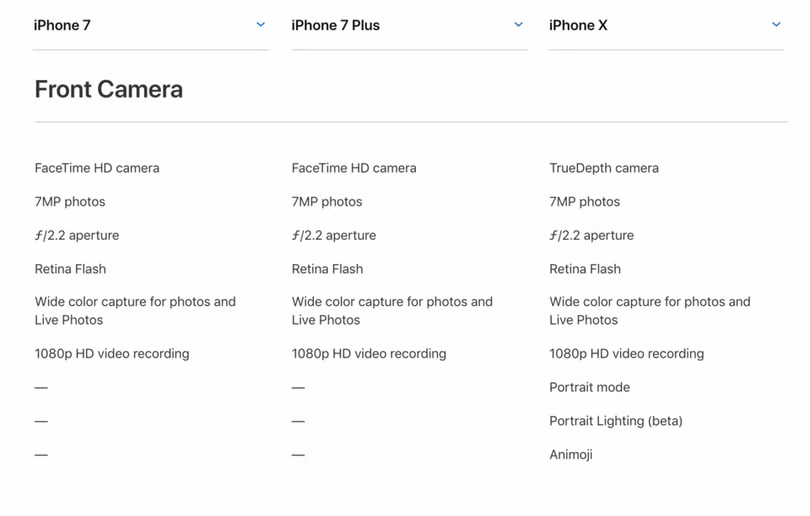Click 1080p HD video recording under iPhone 7
Image resolution: width=810 pixels, height=516 pixels.
click(111, 354)
